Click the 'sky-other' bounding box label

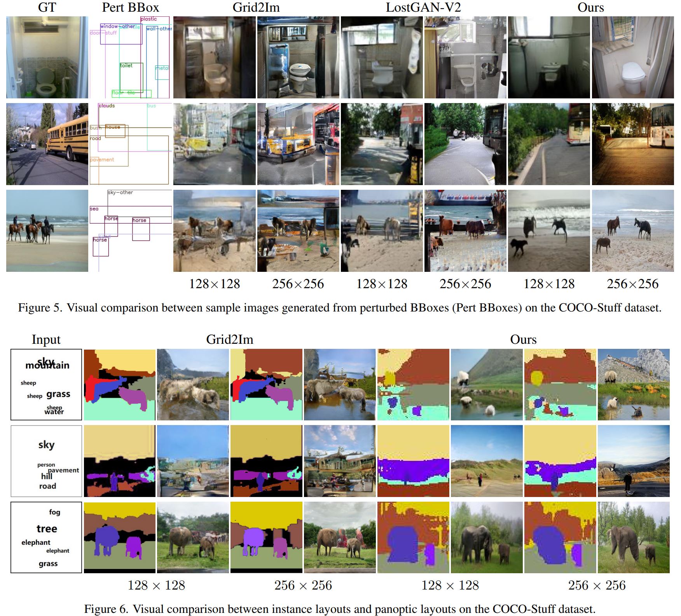point(120,192)
